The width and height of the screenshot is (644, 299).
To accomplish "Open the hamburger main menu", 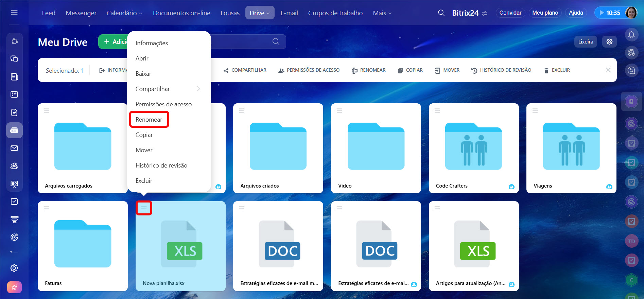I will point(14,13).
